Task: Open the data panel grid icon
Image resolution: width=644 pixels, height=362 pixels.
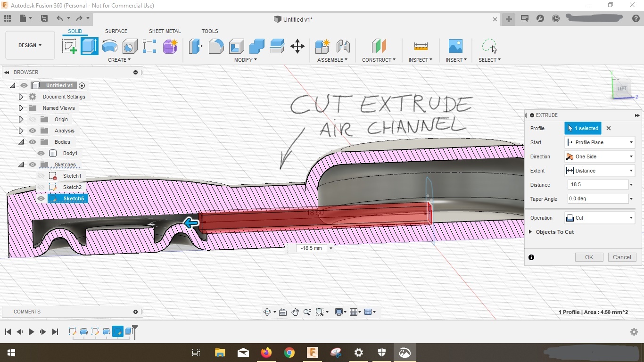Action: pyautogui.click(x=8, y=19)
